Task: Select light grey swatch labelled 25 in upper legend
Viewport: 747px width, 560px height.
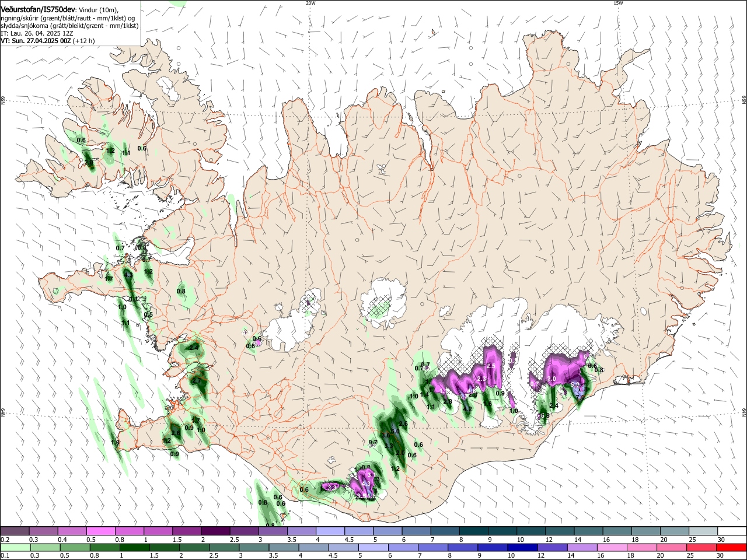Action: pos(703,531)
